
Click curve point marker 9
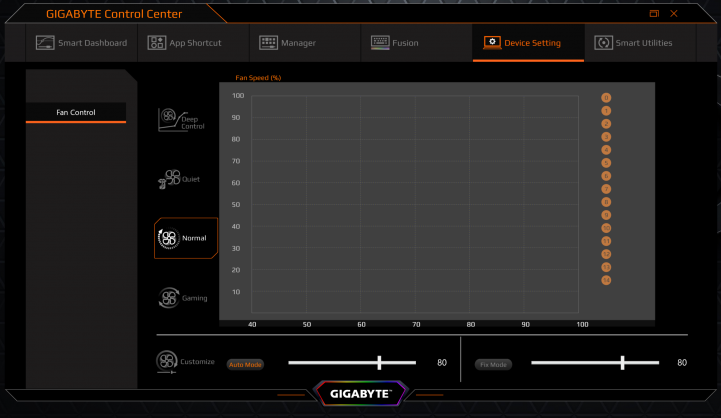[x=606, y=215]
